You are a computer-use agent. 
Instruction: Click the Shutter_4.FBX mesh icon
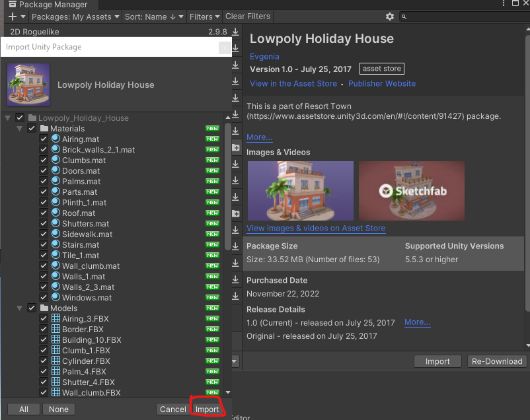point(56,382)
